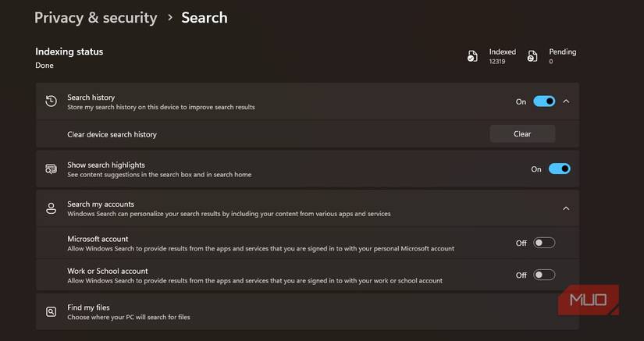The image size is (644, 341).
Task: Enable the Microsoft account search toggle
Action: (x=544, y=243)
